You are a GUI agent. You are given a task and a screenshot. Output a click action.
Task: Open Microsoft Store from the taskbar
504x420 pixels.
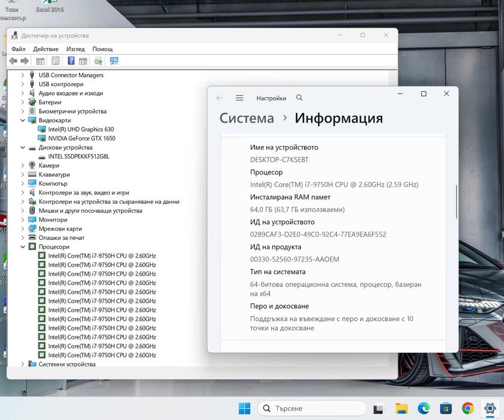446,409
